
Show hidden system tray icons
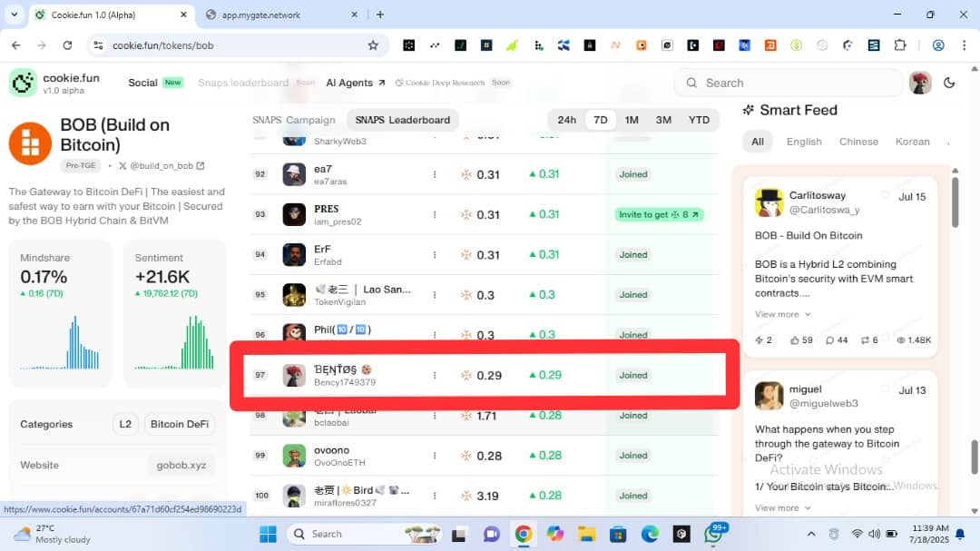pyautogui.click(x=810, y=534)
